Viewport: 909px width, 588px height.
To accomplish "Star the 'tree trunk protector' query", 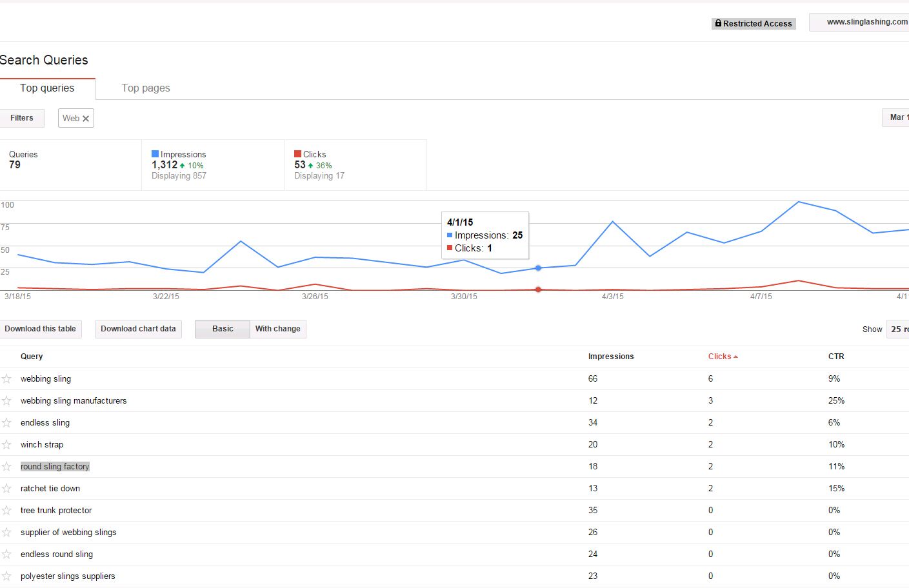I will pos(6,510).
